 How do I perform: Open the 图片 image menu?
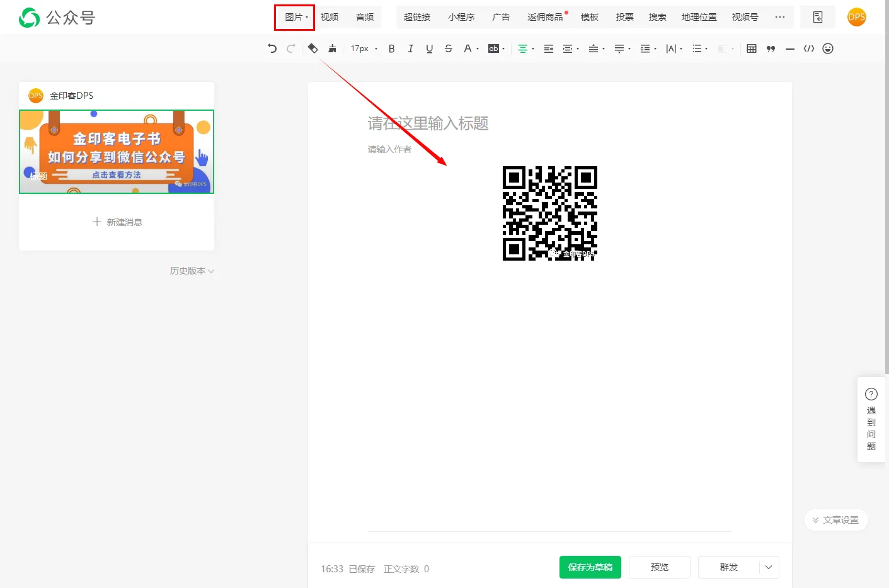(295, 17)
